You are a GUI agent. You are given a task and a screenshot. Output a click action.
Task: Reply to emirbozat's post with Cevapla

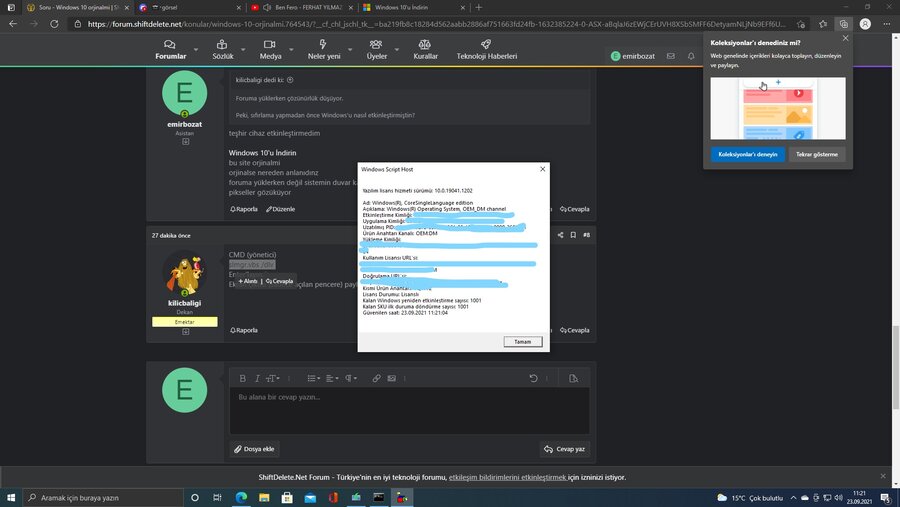pos(575,209)
